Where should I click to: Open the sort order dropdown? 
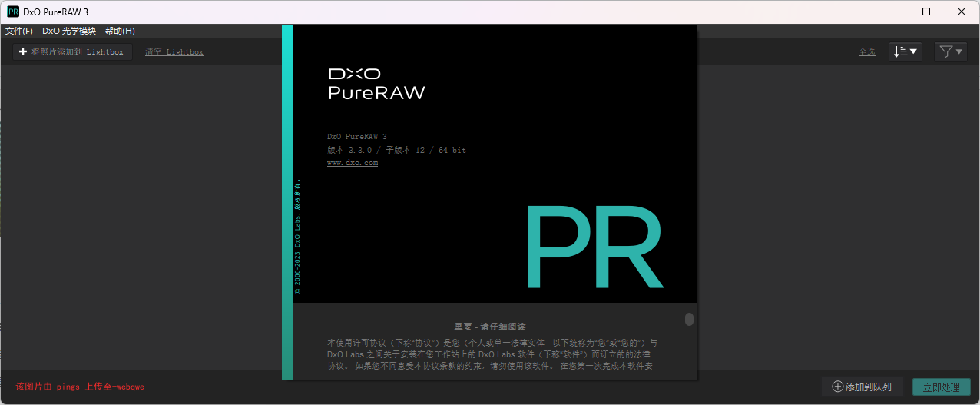906,51
